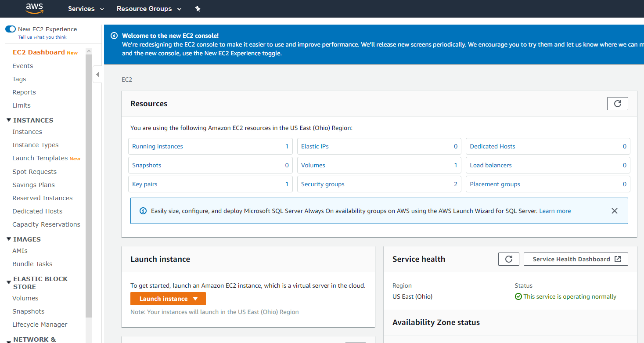
Task: Refresh the Resources panel
Action: click(x=617, y=104)
